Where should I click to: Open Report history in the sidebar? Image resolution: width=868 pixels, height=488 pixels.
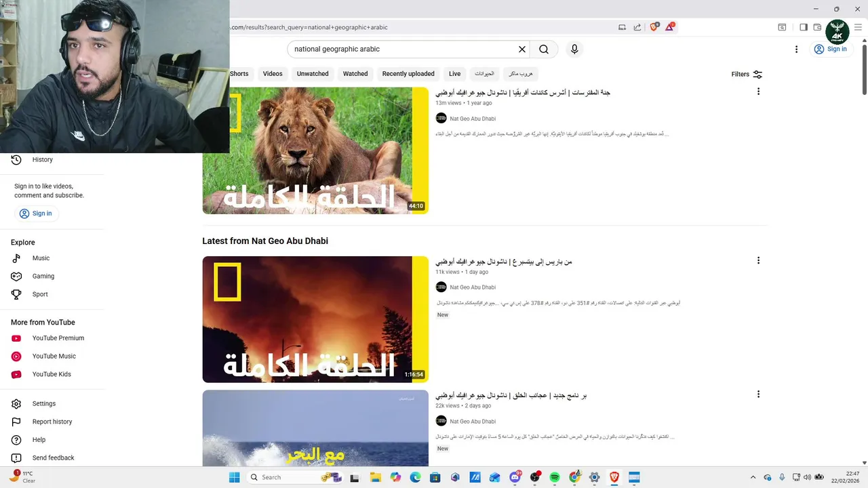(x=52, y=422)
